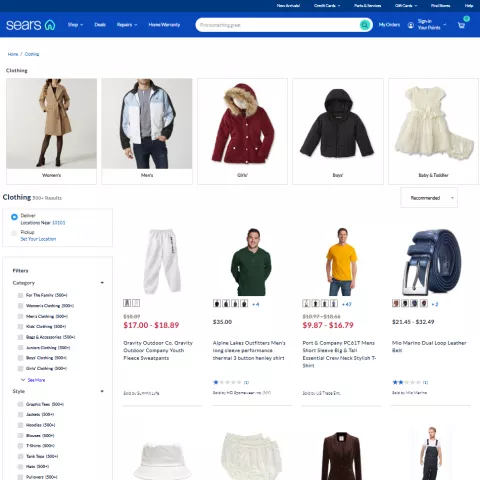Click the star rating on henley shirt
480x480 pixels.
coord(228,382)
